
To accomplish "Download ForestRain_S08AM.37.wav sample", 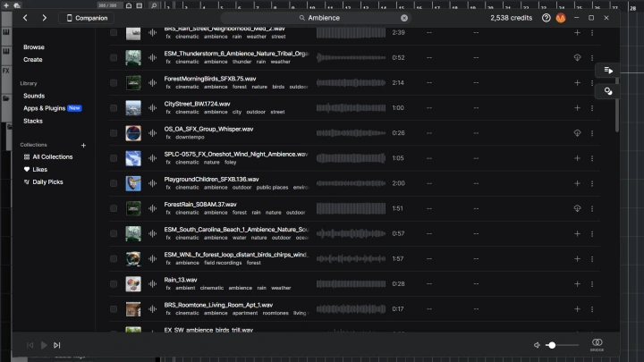I will tap(577, 208).
